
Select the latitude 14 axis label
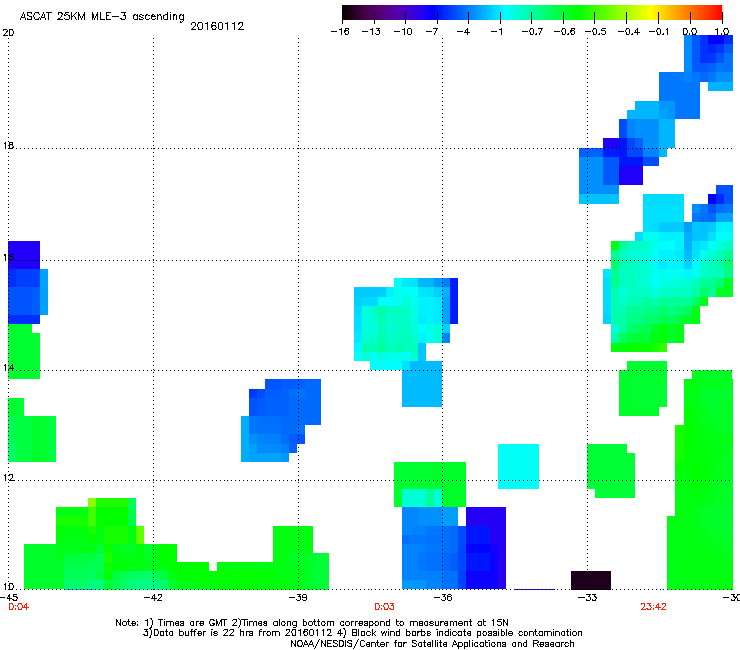[x=8, y=367]
